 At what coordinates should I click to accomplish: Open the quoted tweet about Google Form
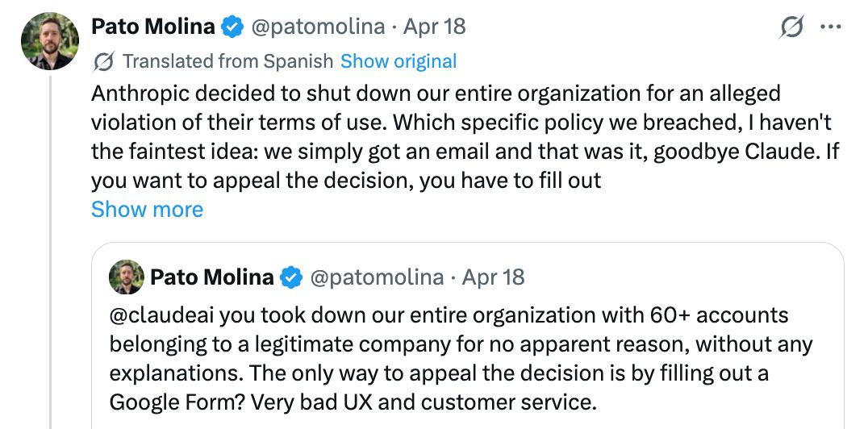[x=466, y=357]
